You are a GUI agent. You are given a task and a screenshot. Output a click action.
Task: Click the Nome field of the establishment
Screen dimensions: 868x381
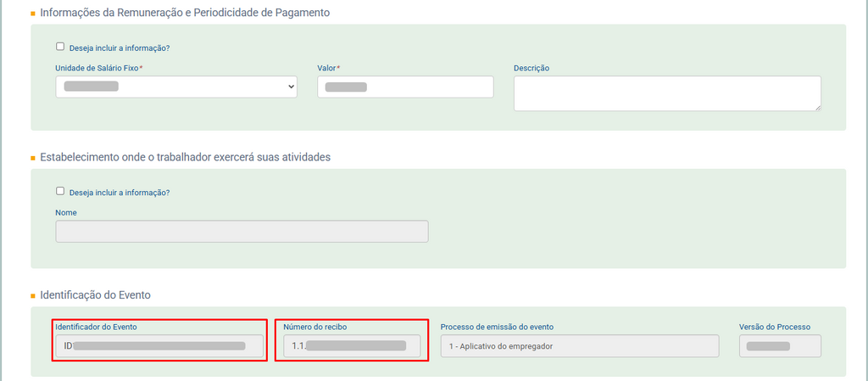(242, 232)
